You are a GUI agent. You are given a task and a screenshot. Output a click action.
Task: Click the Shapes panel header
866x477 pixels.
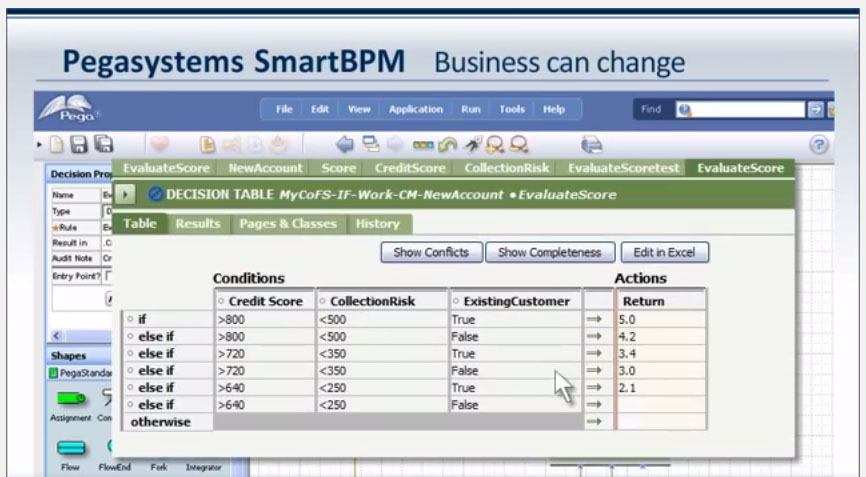pos(79,356)
